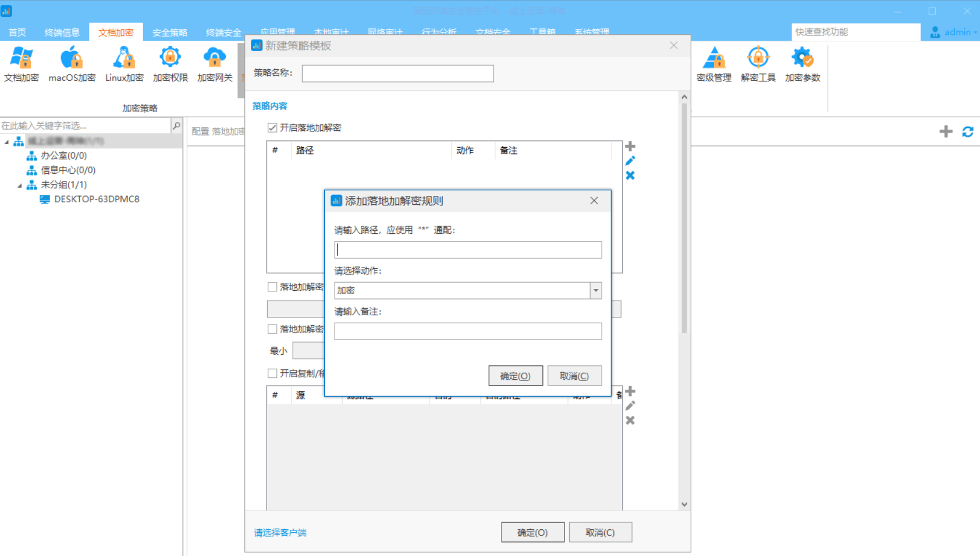Screen dimensions: 980x556
Task: Select the DESKTOP-63DPMC8 computer
Action: (97, 199)
